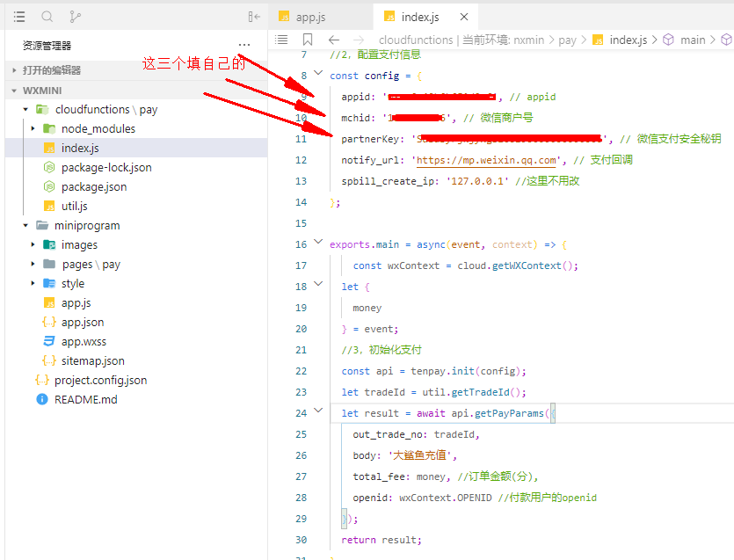Click line number 13 in the gutter
The height and width of the screenshot is (560, 734).
[301, 181]
